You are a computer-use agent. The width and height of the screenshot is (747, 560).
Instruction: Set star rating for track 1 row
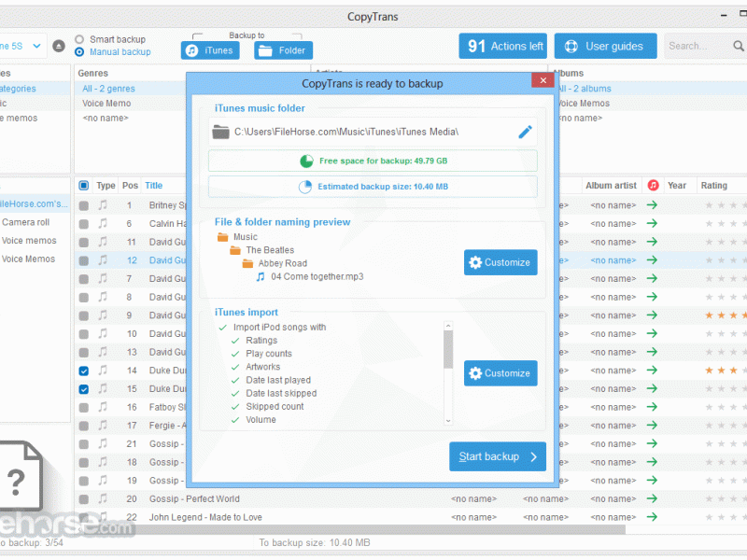coord(726,205)
